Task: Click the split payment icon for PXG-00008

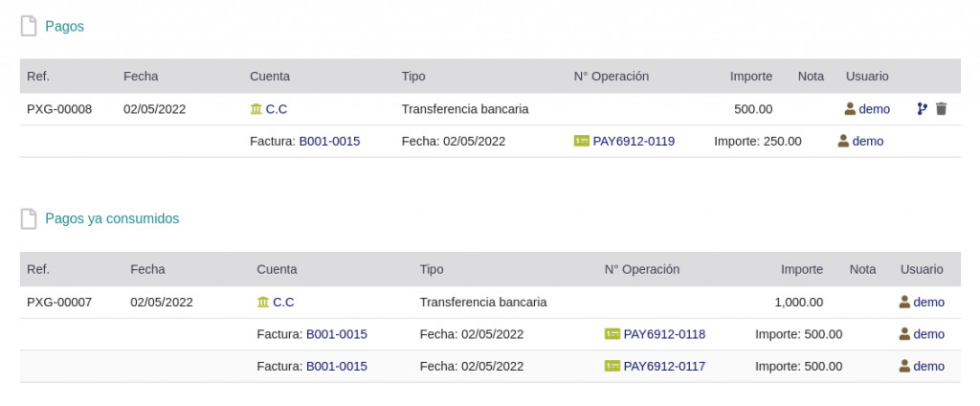Action: click(x=922, y=109)
